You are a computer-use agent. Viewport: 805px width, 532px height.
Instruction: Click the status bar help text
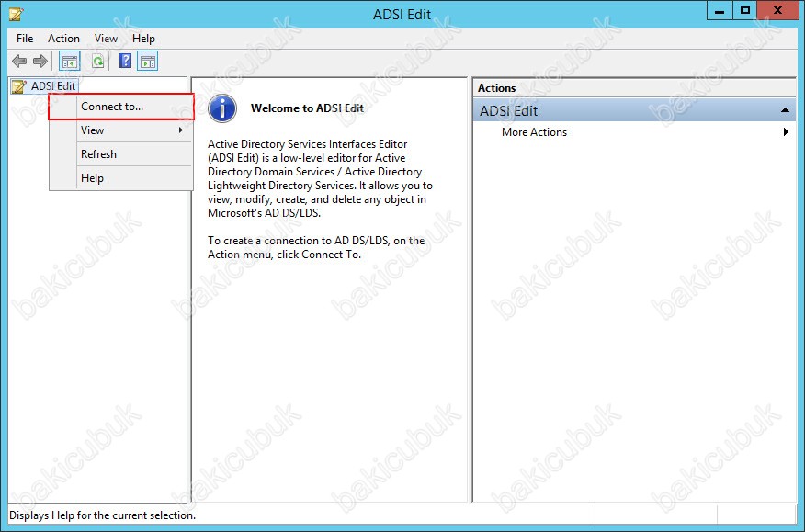tap(103, 515)
